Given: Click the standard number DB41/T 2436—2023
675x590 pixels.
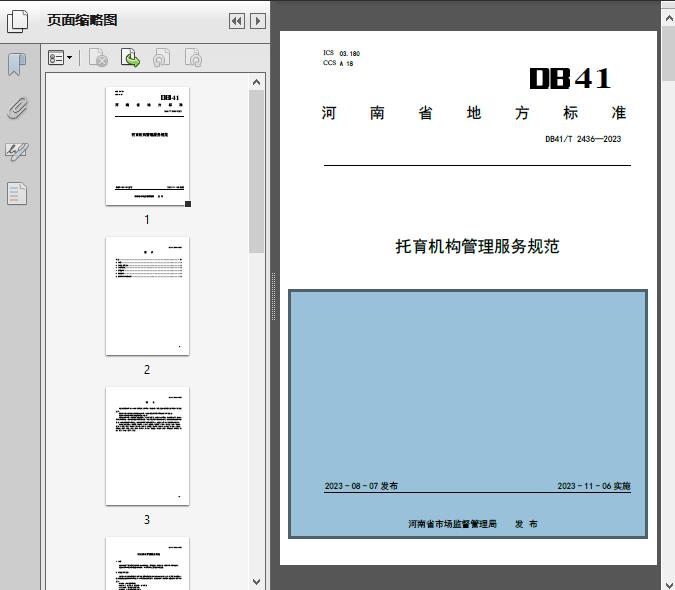Looking at the screenshot, I should (x=583, y=139).
